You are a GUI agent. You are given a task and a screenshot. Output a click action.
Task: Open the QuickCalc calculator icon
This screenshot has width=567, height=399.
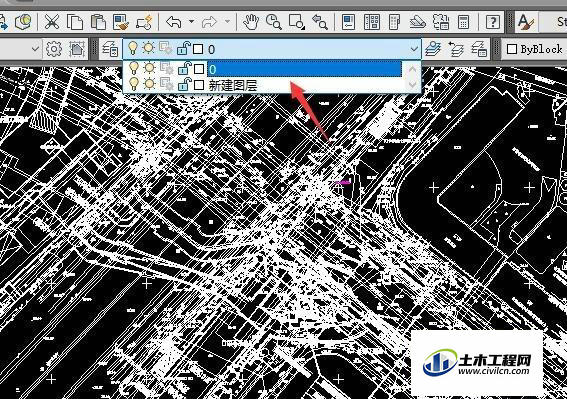[x=464, y=22]
